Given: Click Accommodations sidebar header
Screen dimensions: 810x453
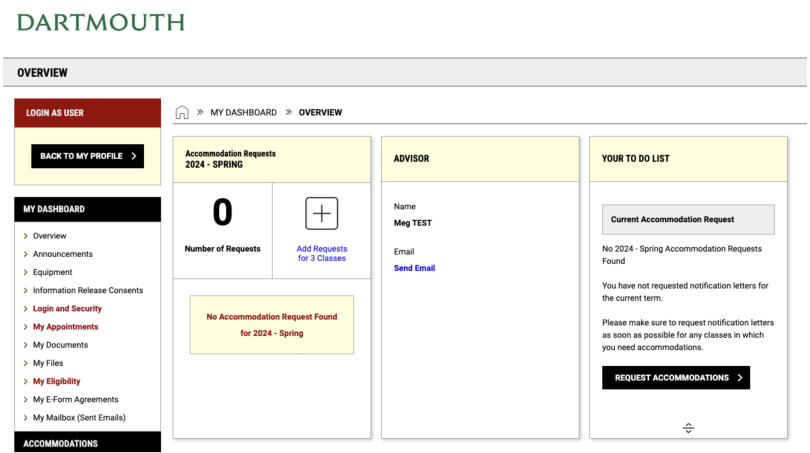Looking at the screenshot, I should coord(87,443).
